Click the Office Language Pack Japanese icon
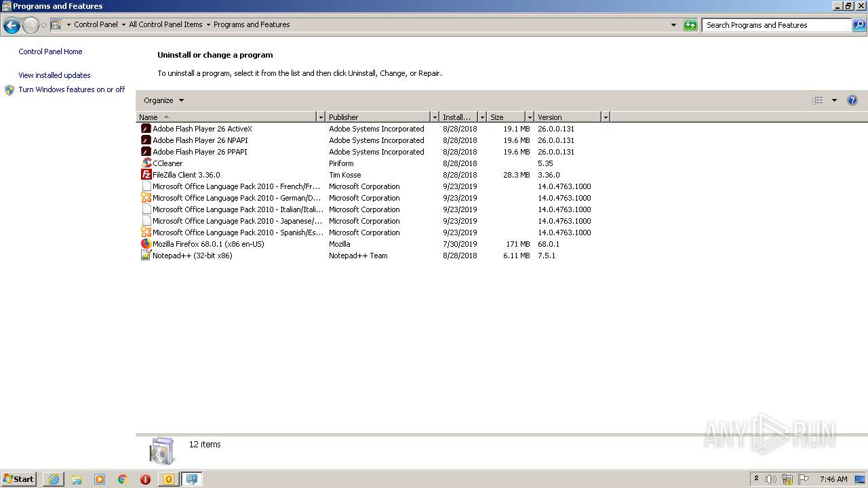 pos(146,221)
